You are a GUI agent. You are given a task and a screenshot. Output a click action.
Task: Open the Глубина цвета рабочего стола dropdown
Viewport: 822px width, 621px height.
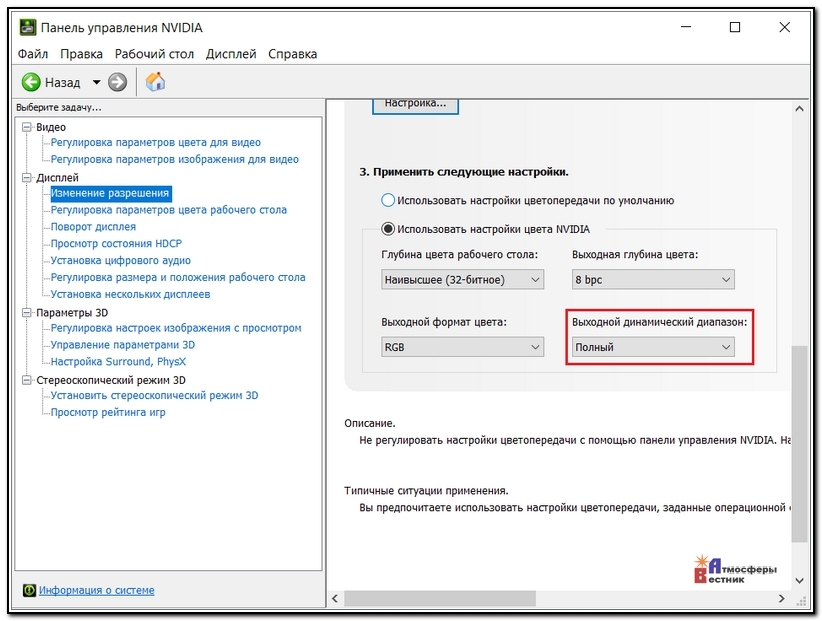[462, 279]
